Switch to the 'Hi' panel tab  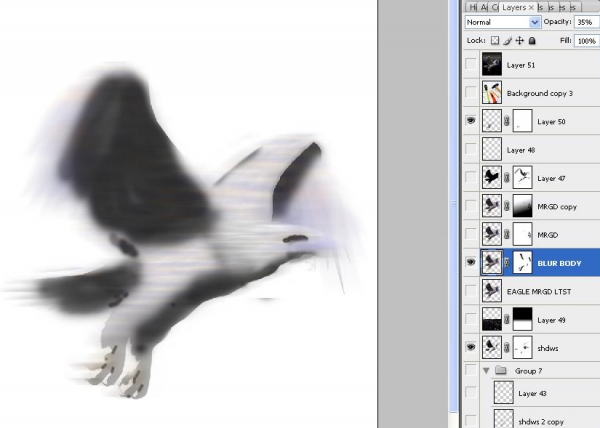[473, 7]
